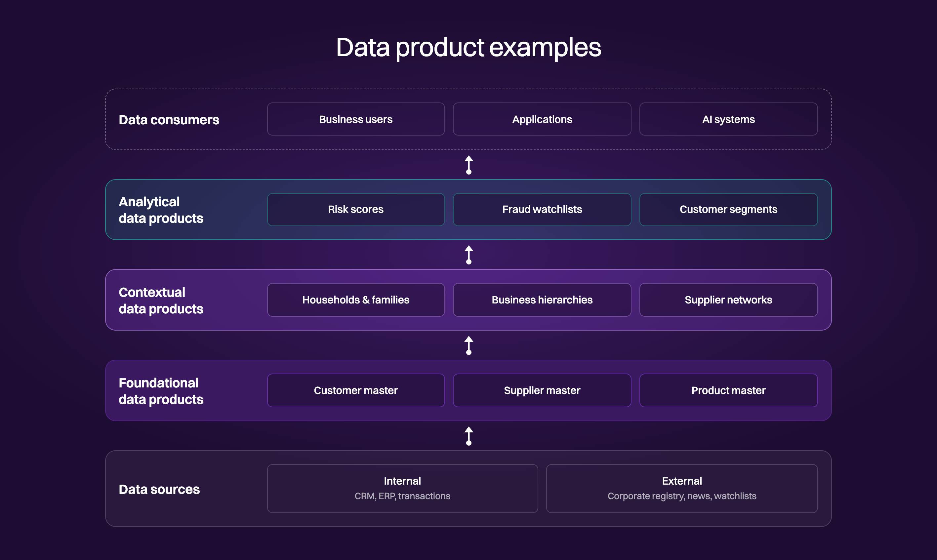Select the Product master box
This screenshot has width=937, height=560.
coord(728,390)
